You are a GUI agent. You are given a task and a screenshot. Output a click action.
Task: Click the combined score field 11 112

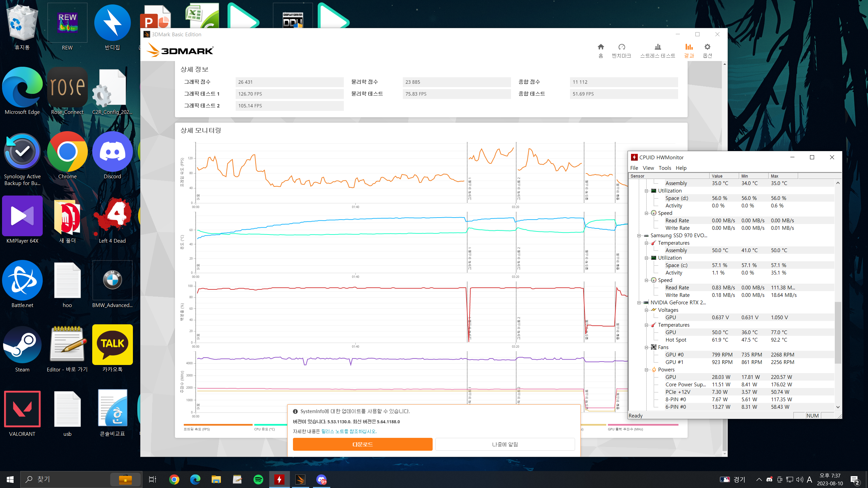(624, 82)
